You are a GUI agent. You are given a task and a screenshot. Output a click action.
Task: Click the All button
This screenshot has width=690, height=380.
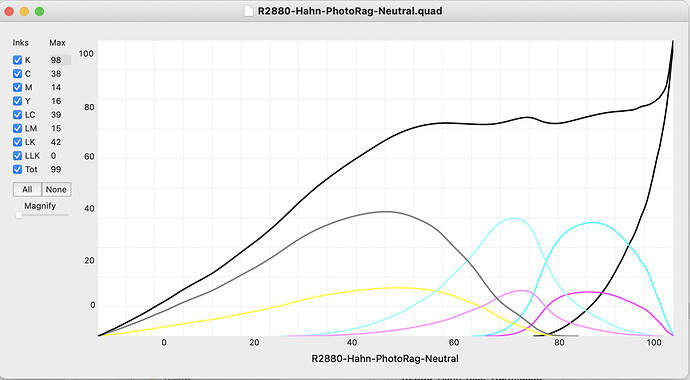[x=27, y=190]
